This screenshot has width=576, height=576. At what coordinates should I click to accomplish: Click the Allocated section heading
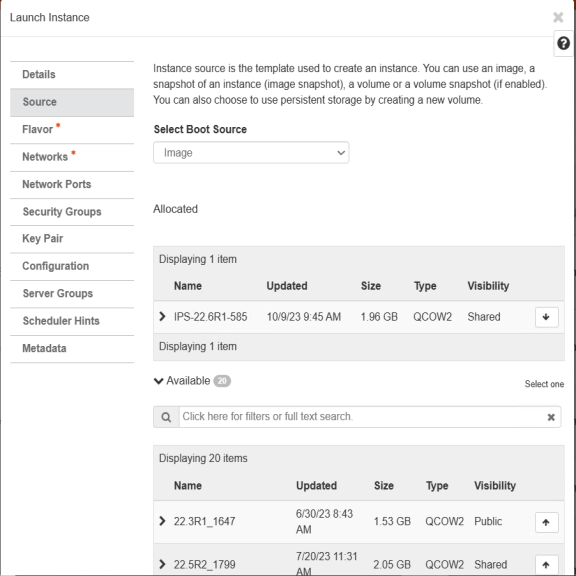pos(175,209)
